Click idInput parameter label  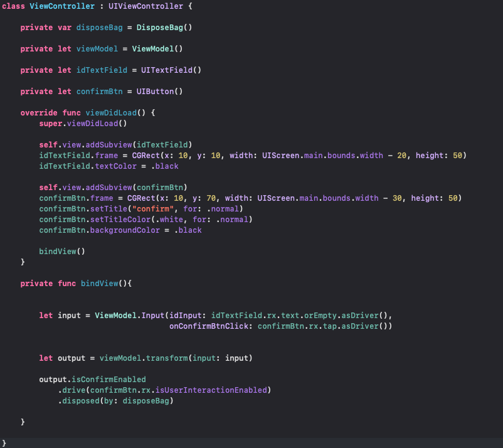pos(186,316)
